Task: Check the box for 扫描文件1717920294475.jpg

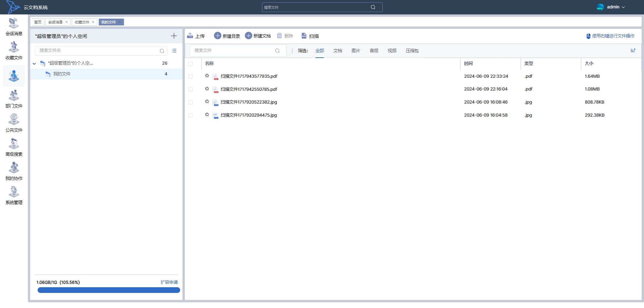Action: tap(191, 115)
